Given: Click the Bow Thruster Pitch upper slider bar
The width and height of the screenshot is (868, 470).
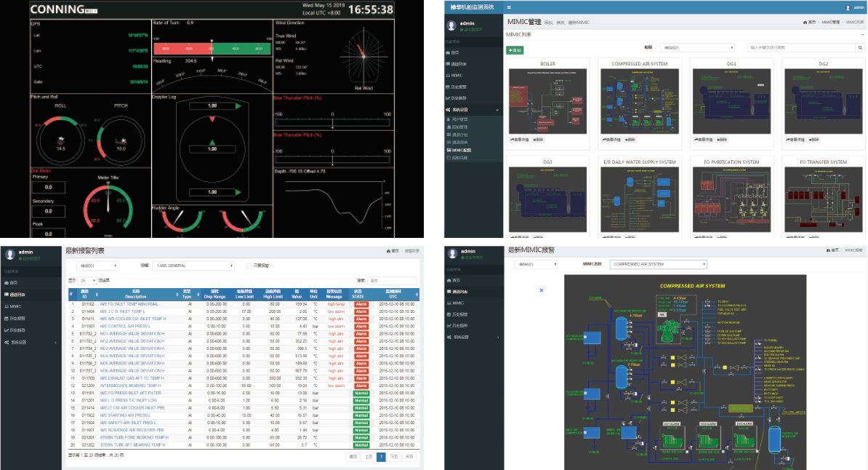Looking at the screenshot, I should click(x=334, y=119).
